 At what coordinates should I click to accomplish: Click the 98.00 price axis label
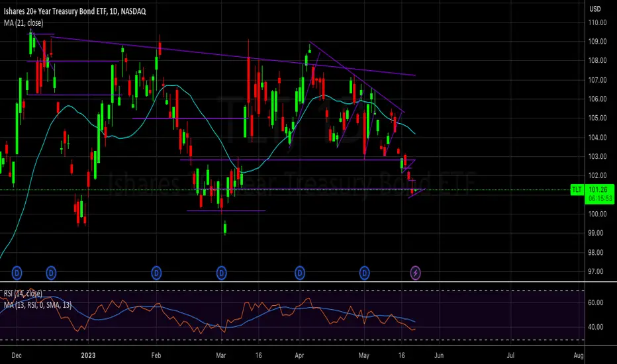tap(596, 252)
